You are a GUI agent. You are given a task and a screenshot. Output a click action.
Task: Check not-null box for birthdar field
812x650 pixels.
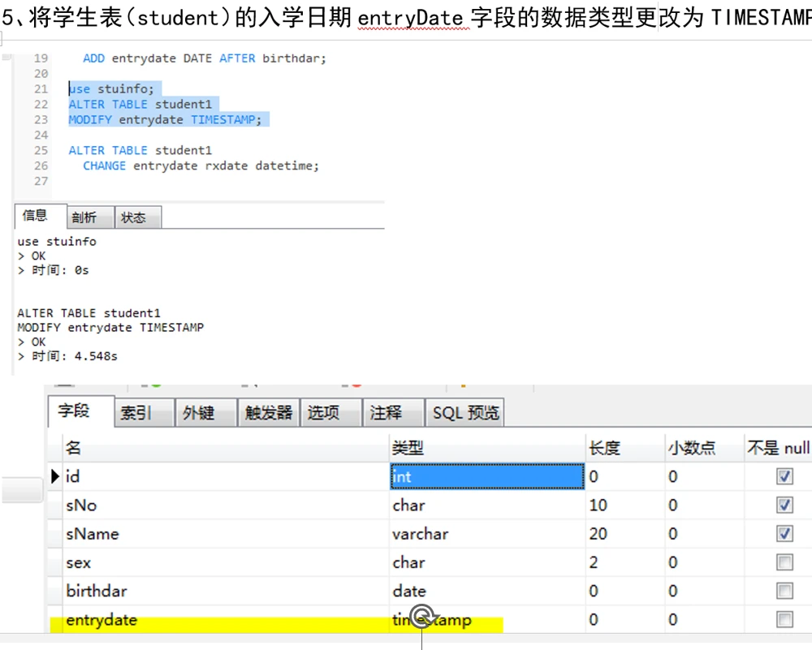(784, 591)
